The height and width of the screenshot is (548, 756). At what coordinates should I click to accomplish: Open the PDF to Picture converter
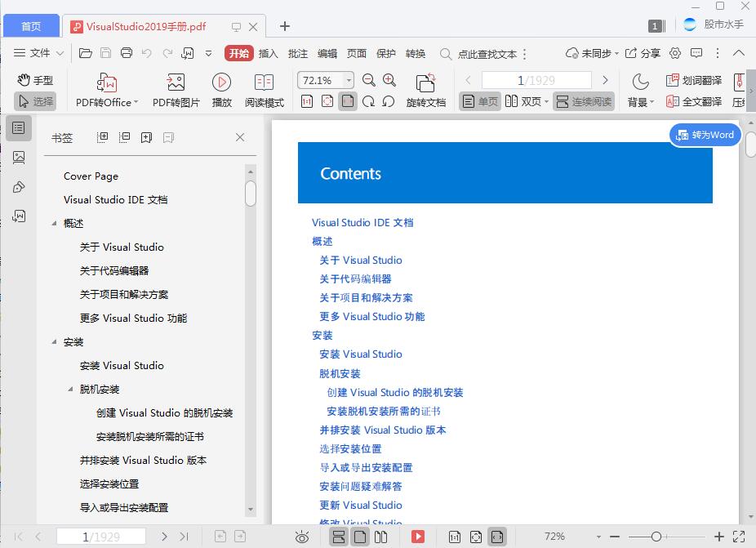click(x=176, y=90)
